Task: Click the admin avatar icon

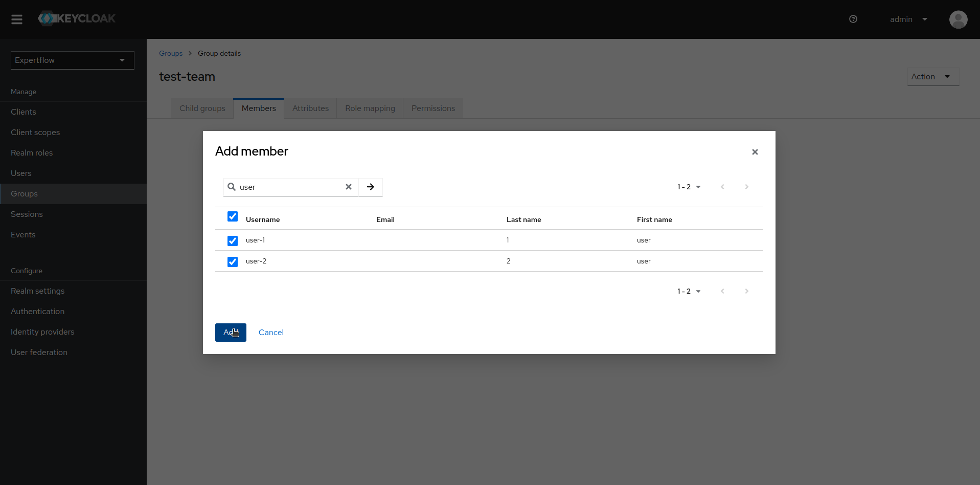Action: 958,19
